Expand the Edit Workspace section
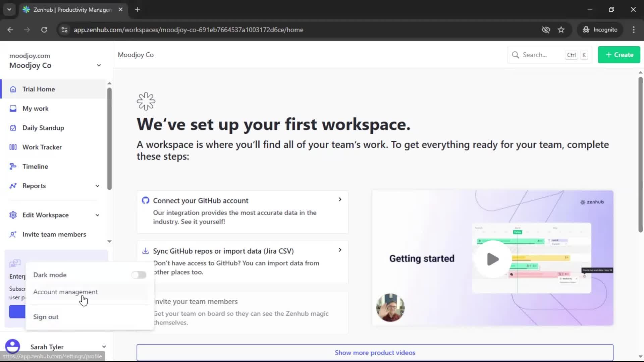Viewport: 644px width, 362px height. point(97,215)
